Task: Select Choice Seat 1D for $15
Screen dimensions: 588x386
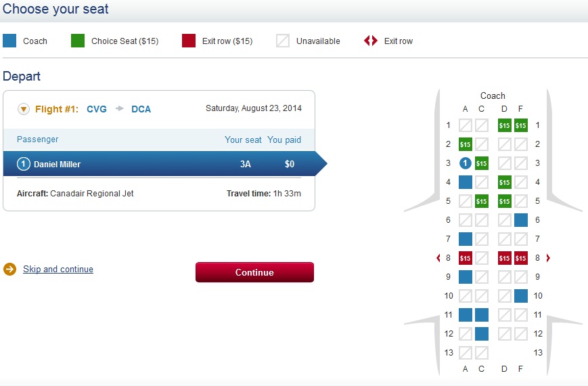Action: (504, 125)
